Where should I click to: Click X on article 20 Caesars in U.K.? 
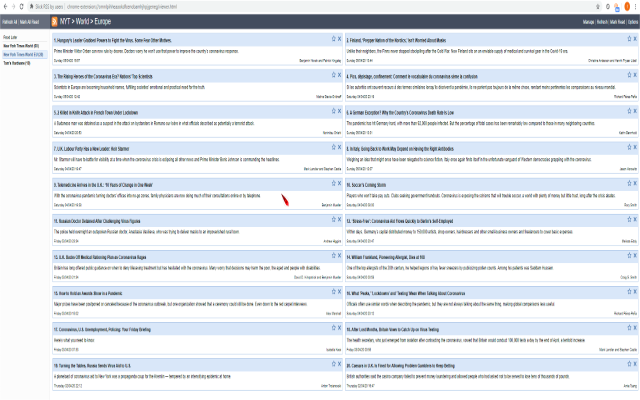tap(635, 364)
